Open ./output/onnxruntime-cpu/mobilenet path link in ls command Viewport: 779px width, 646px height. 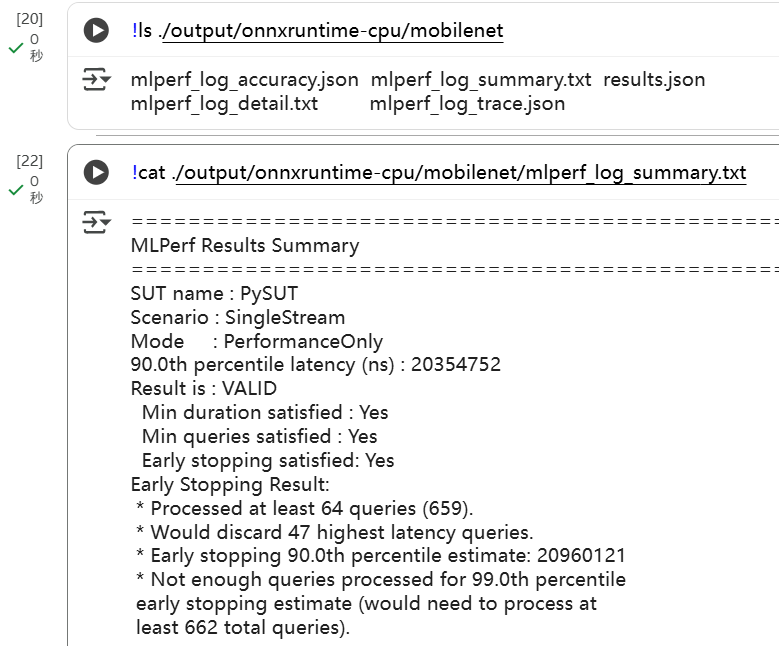coord(332,31)
